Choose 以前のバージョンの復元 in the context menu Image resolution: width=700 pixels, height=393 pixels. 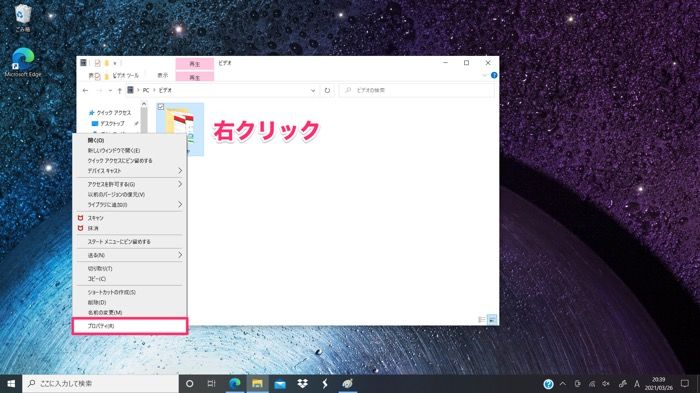coord(129,194)
